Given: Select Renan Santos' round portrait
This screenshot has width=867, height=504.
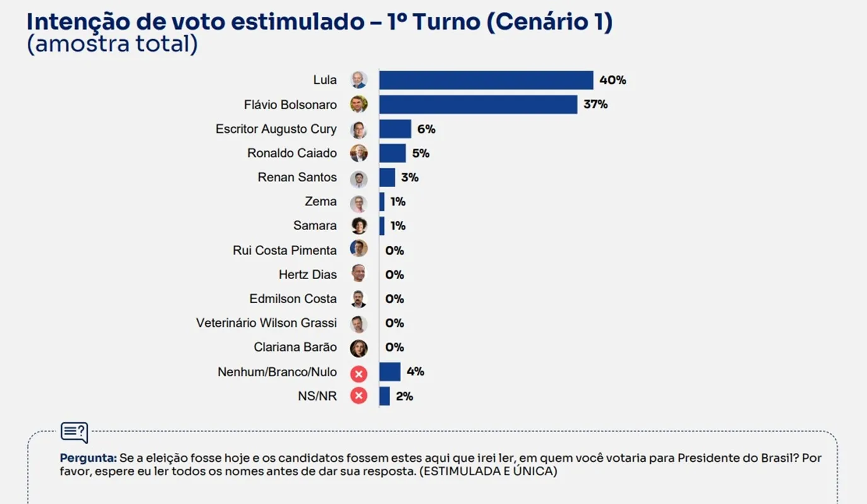Looking at the screenshot, I should [x=359, y=179].
